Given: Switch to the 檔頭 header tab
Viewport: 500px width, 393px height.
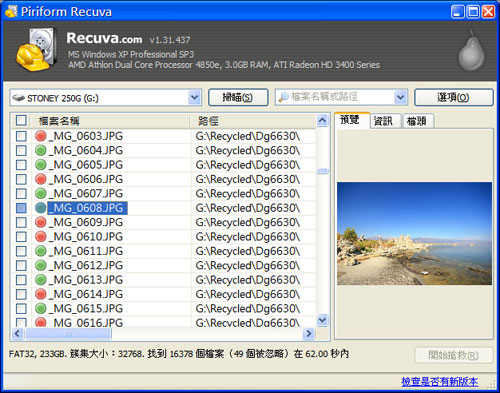Looking at the screenshot, I should point(418,121).
